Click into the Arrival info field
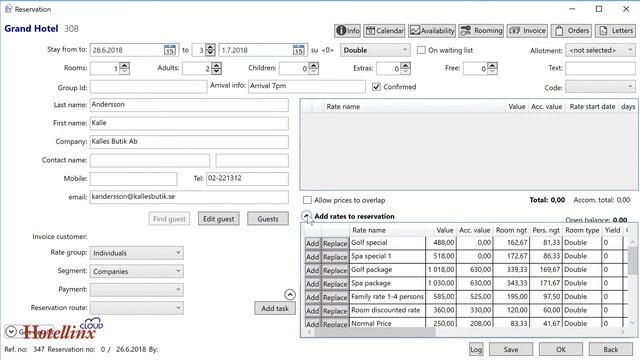The height and width of the screenshot is (360, 640). pyautogui.click(x=307, y=87)
